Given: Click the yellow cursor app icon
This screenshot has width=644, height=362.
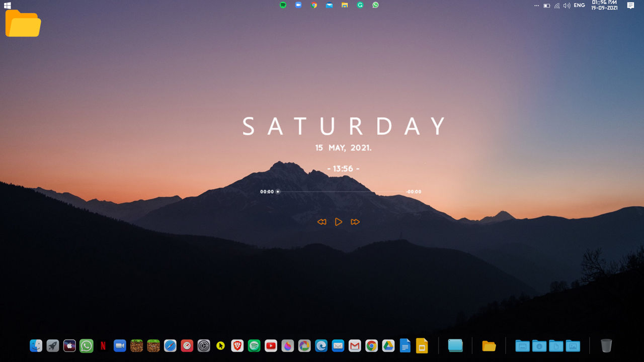Looking at the screenshot, I should (x=220, y=345).
